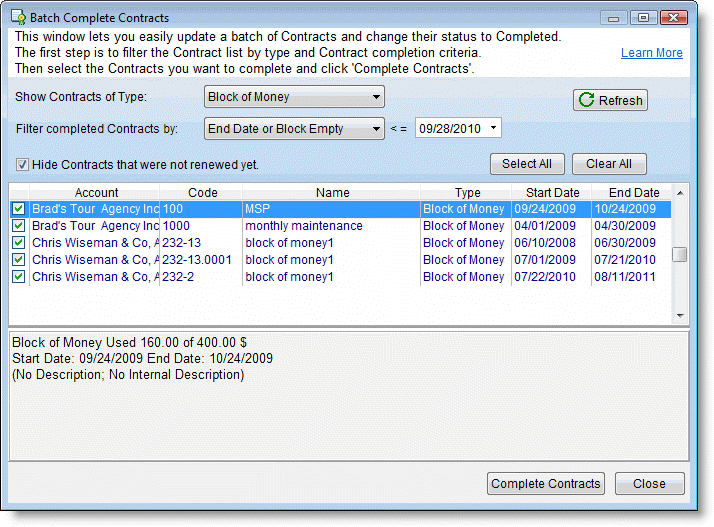Click the green Refresh button
Image resolution: width=714 pixels, height=527 pixels.
[x=610, y=100]
